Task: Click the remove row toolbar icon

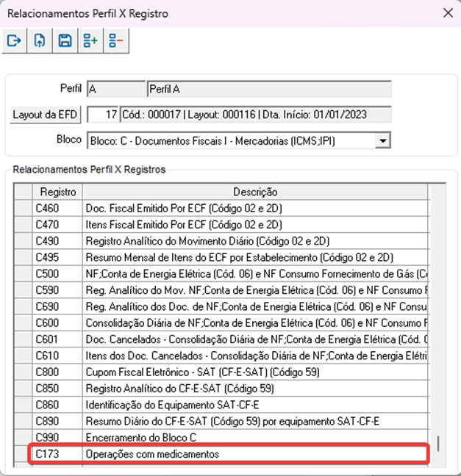Action: [116, 40]
